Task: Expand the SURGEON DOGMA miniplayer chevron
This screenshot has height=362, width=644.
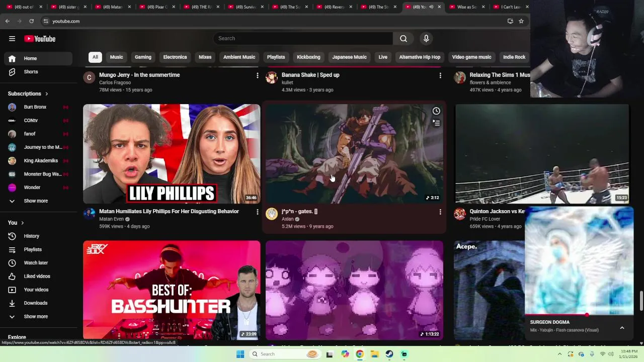Action: click(622, 328)
